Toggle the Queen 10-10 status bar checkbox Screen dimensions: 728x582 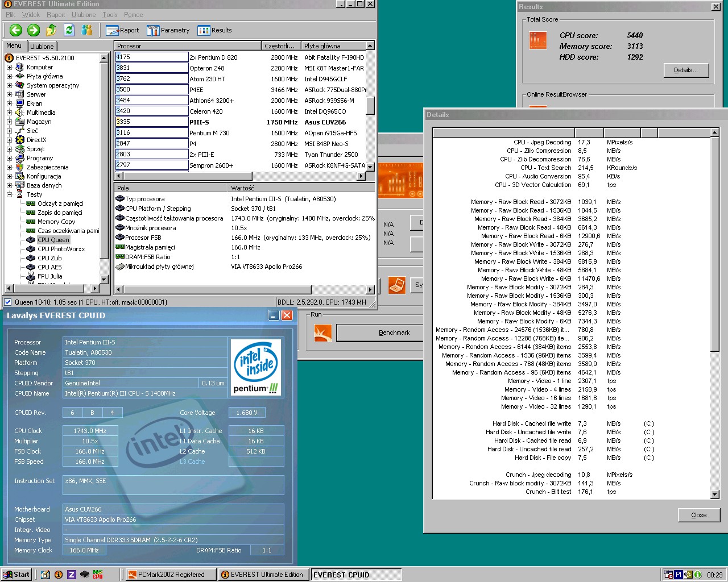[x=8, y=302]
